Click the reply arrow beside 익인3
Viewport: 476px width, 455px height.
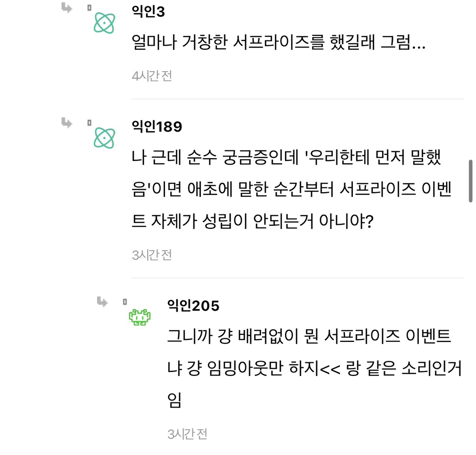(x=66, y=8)
